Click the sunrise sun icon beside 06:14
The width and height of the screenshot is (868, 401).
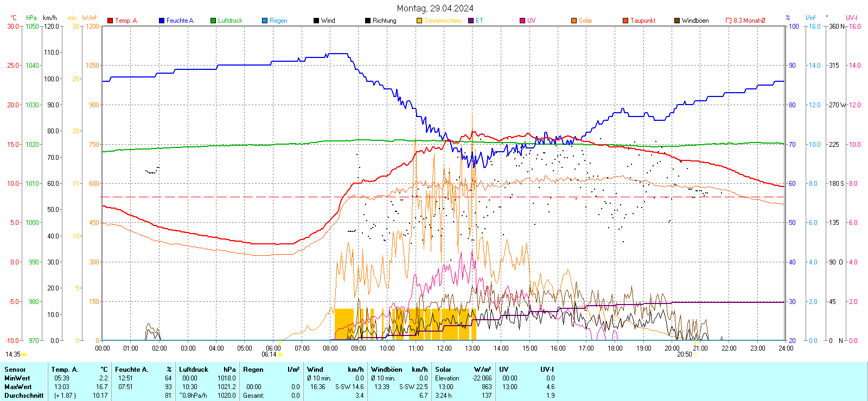pyautogui.click(x=280, y=354)
